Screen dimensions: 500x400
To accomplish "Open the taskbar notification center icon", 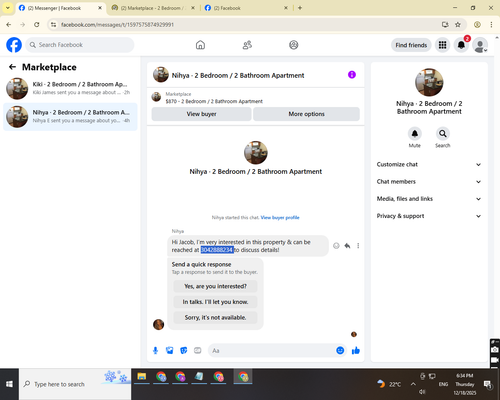I will click(488, 384).
